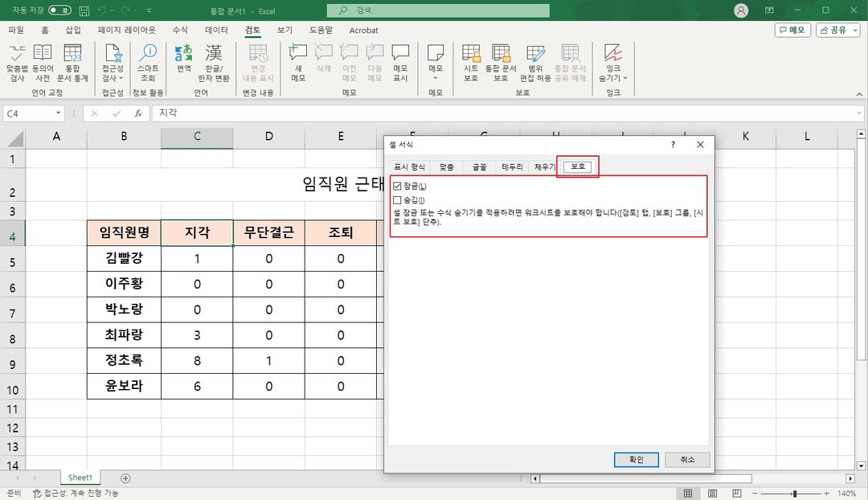868x500 pixels.
Task: Click the insert function fx button
Action: (x=138, y=113)
